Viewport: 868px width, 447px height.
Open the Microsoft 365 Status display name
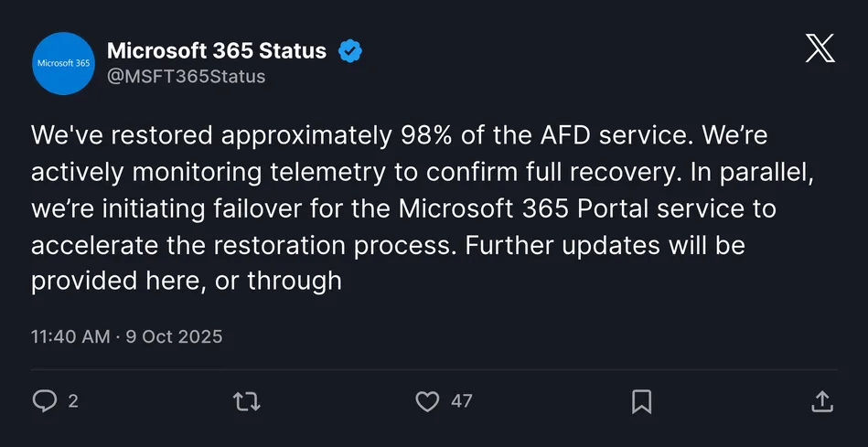point(217,51)
